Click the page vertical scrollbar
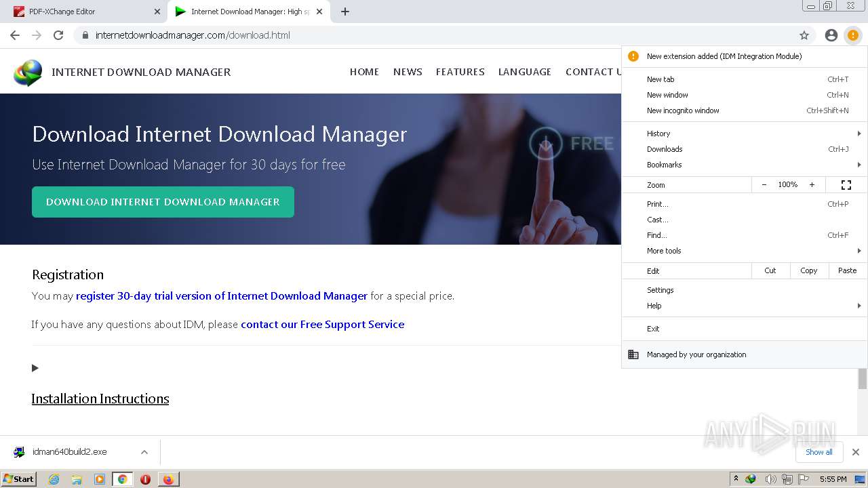The image size is (868, 488). (863, 378)
